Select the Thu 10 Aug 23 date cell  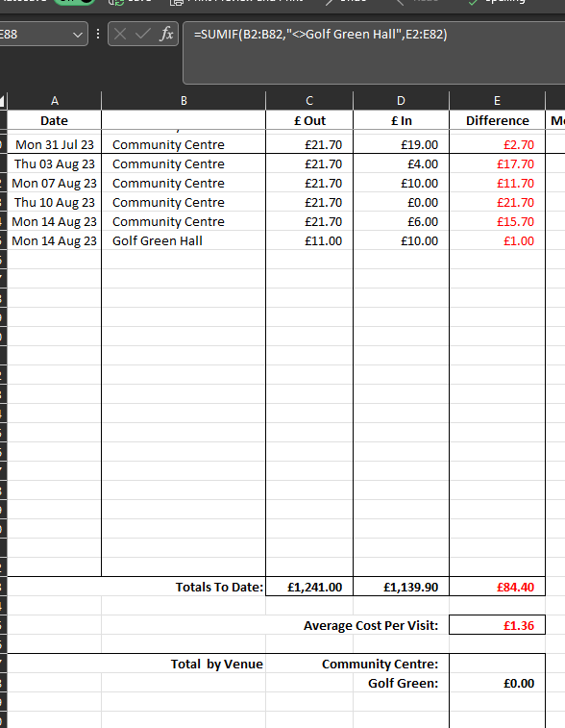coord(54,202)
